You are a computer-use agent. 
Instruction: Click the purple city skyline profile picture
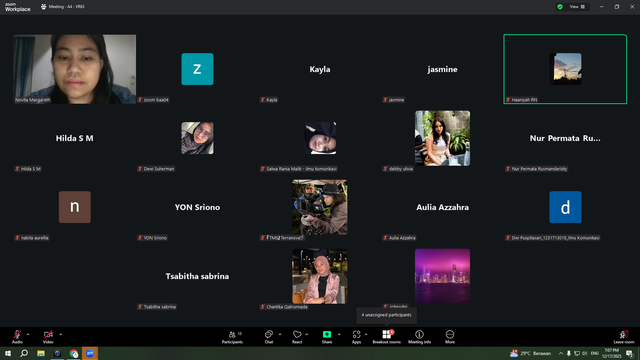tap(442, 276)
